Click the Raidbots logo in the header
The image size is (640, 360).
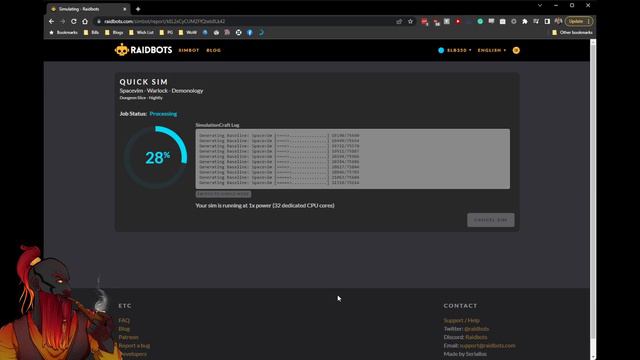click(143, 50)
